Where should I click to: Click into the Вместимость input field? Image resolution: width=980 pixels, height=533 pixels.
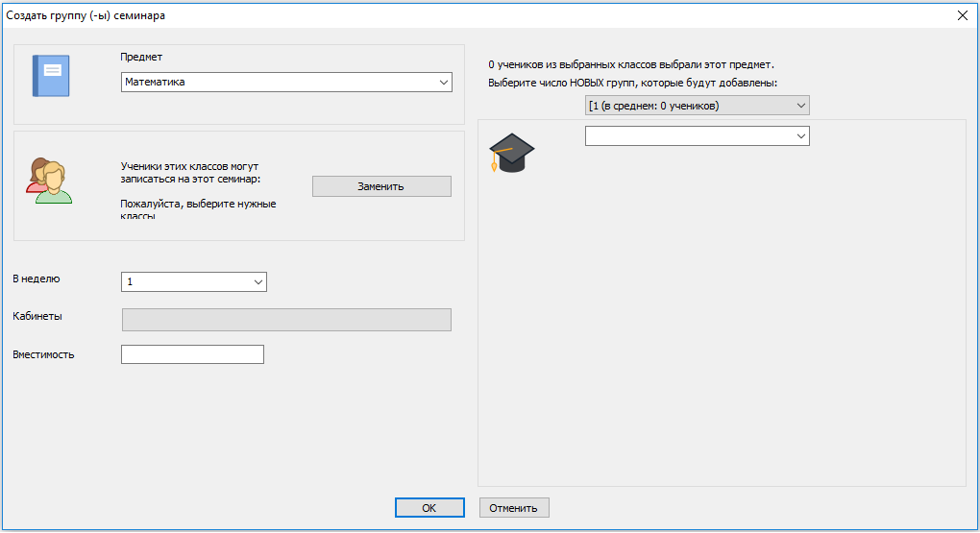pos(192,355)
